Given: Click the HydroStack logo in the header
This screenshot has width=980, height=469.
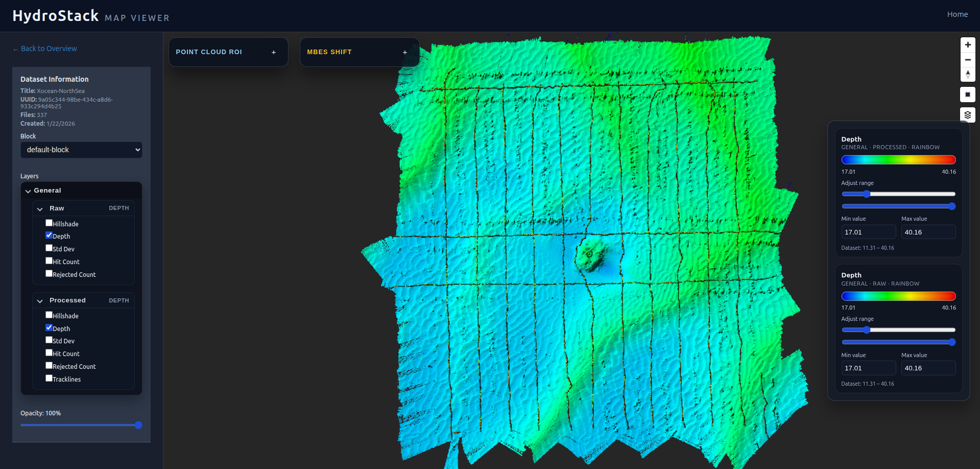Looking at the screenshot, I should point(56,15).
